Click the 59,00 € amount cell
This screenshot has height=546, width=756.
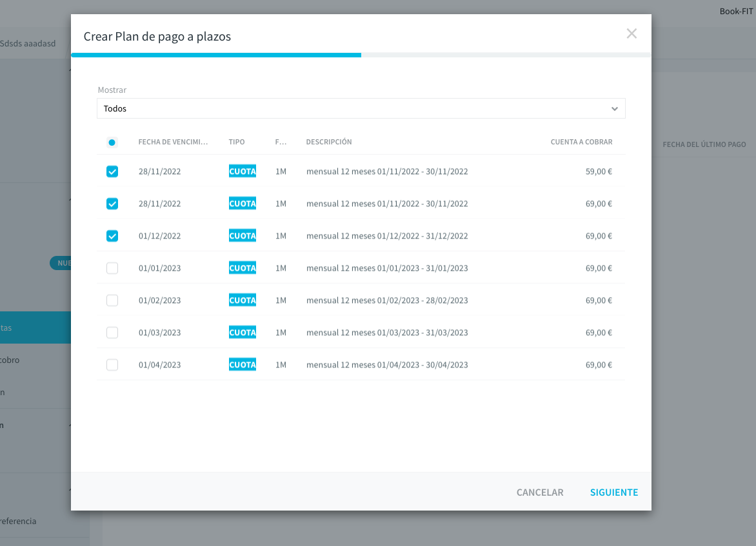tap(599, 171)
